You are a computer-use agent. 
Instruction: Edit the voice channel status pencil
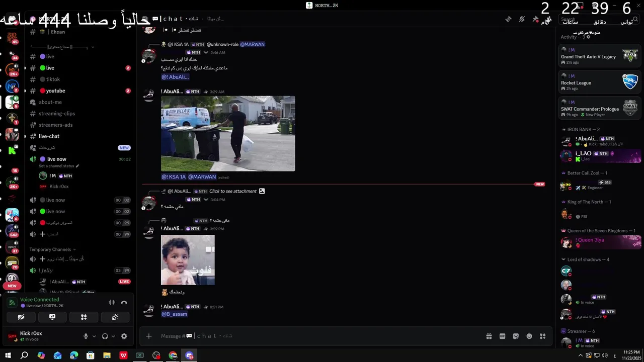77,166
